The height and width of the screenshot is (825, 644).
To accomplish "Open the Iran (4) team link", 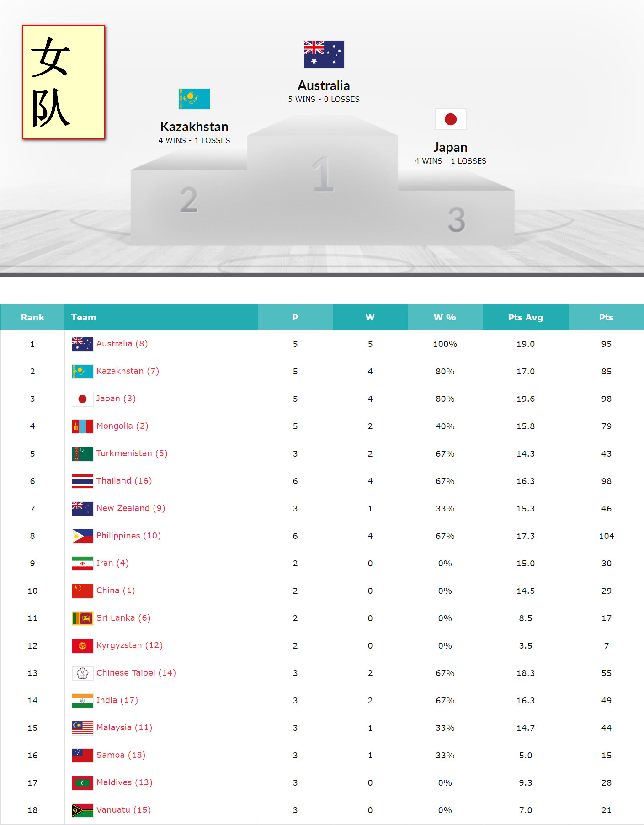I will pos(112,563).
